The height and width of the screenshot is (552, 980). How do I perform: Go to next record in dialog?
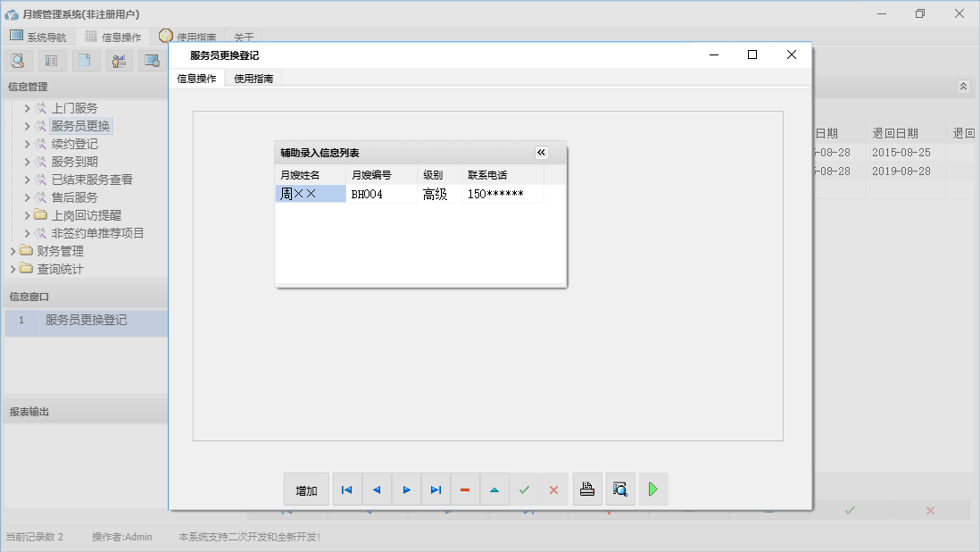[406, 489]
